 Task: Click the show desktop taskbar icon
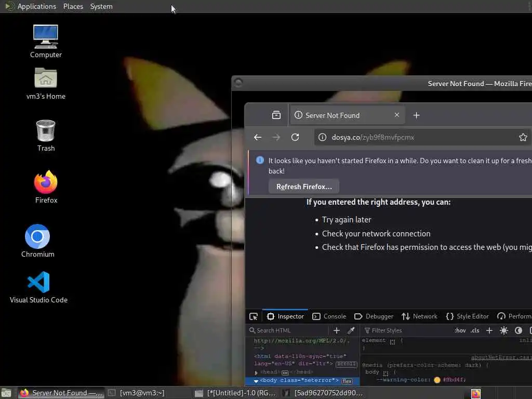[6, 393]
